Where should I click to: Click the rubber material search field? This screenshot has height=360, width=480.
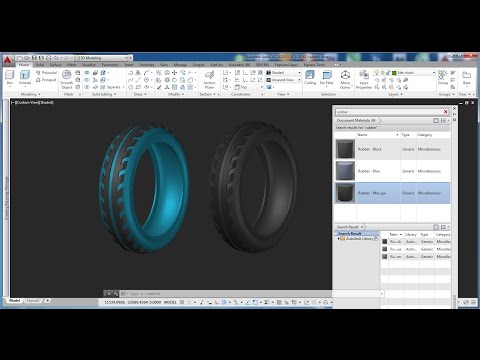tap(389, 112)
